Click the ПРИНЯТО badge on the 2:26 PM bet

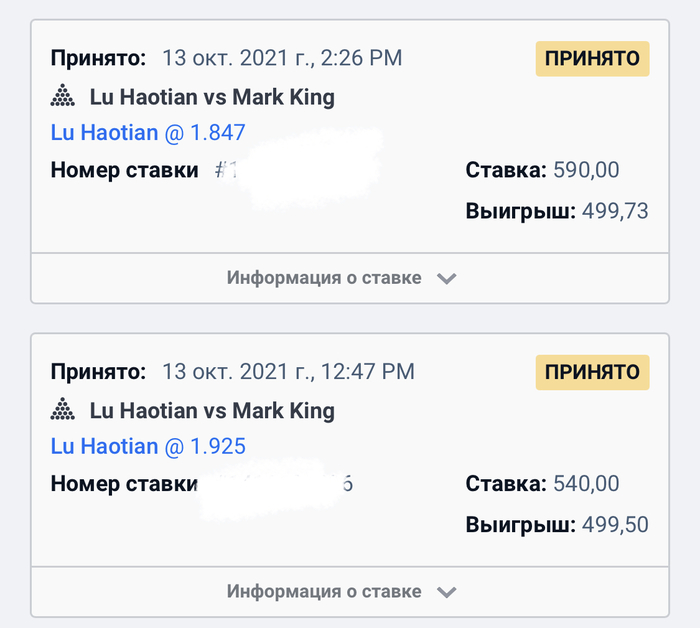(592, 59)
